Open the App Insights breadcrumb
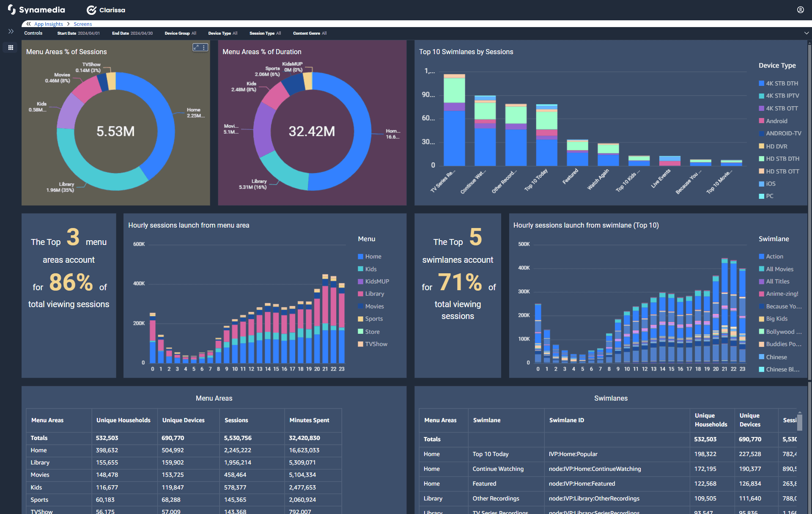 (48, 24)
